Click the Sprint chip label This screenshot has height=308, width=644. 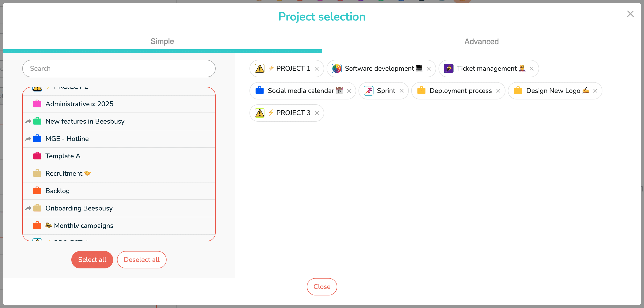click(386, 91)
